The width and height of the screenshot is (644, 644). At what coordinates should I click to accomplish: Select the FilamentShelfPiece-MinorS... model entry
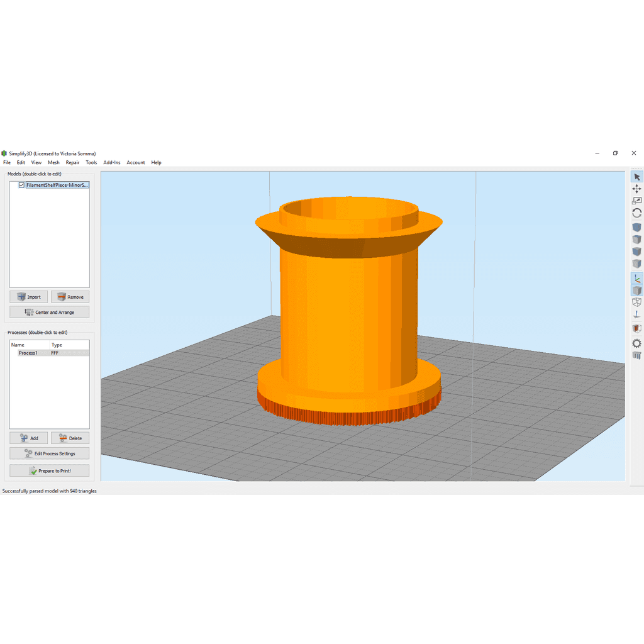57,186
